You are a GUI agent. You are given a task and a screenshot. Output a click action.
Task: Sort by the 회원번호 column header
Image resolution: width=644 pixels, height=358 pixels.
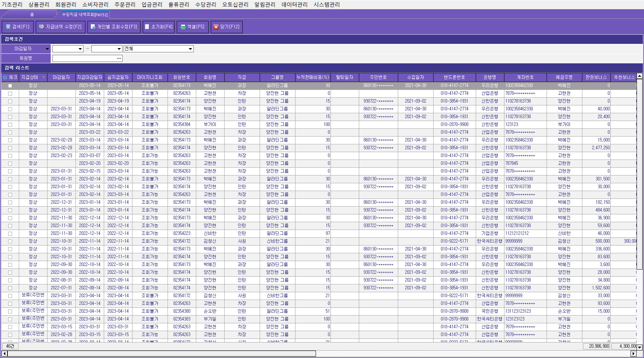point(182,77)
